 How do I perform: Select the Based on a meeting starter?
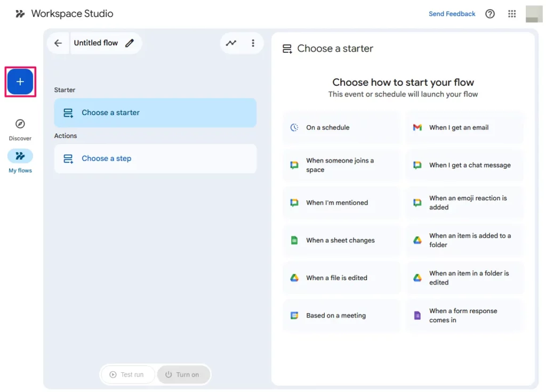pos(341,315)
